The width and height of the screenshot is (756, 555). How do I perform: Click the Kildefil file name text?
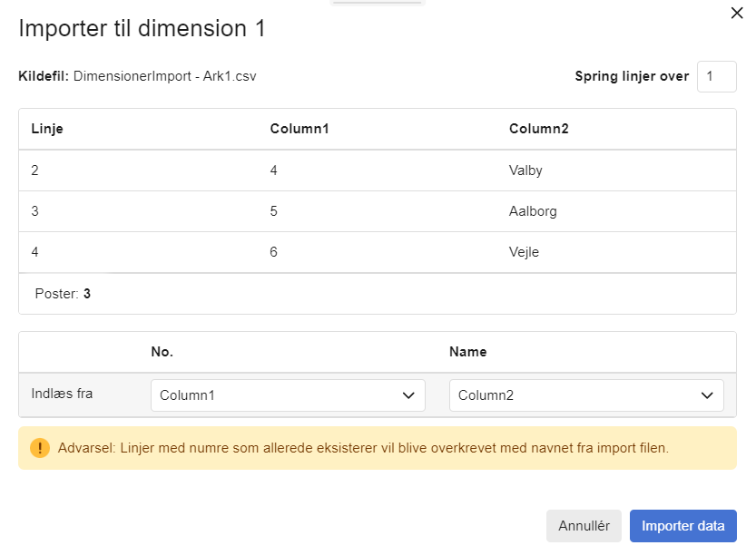164,77
